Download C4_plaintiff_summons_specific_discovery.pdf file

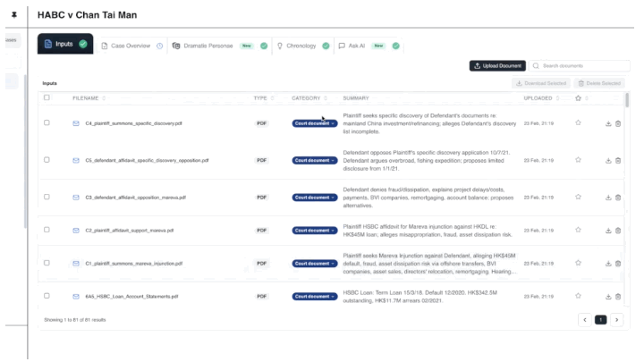[x=608, y=123]
